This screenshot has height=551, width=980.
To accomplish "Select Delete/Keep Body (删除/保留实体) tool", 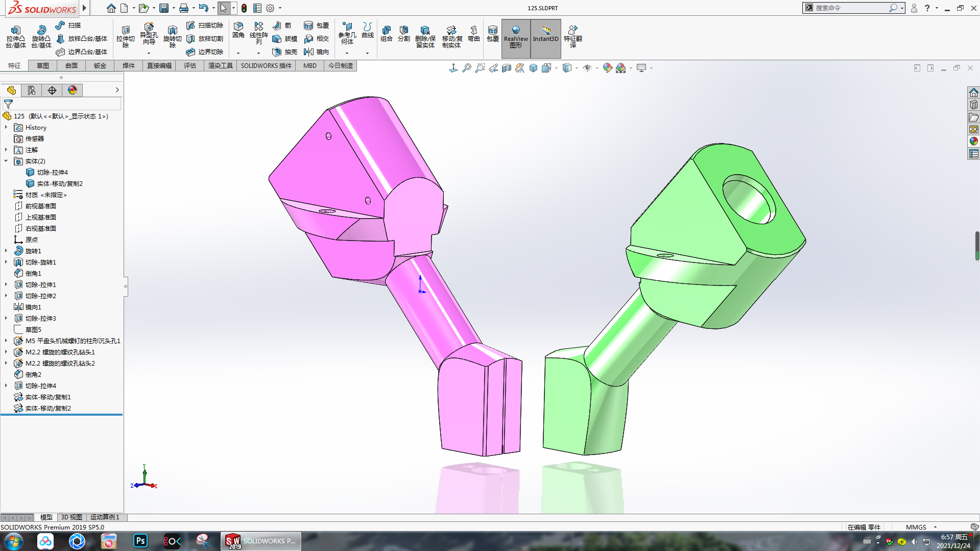I will (x=425, y=37).
